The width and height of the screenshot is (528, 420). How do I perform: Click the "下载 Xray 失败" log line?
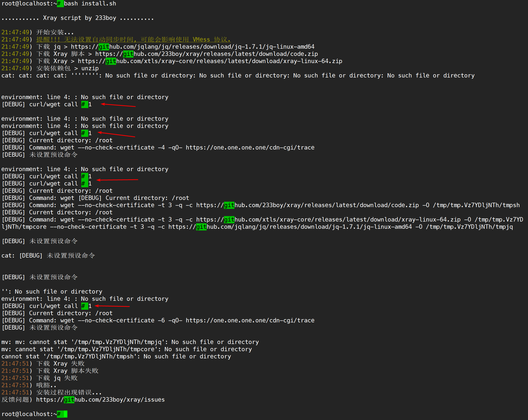60,364
